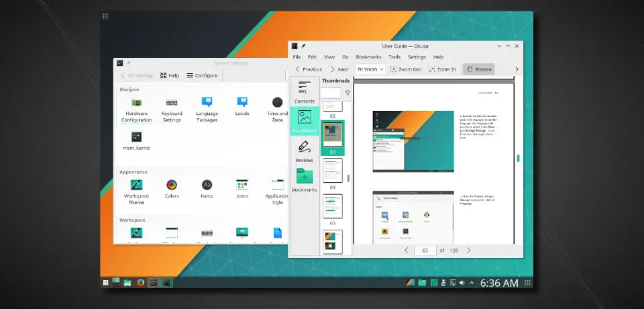Activate the Browse tool in Okular

coord(478,69)
